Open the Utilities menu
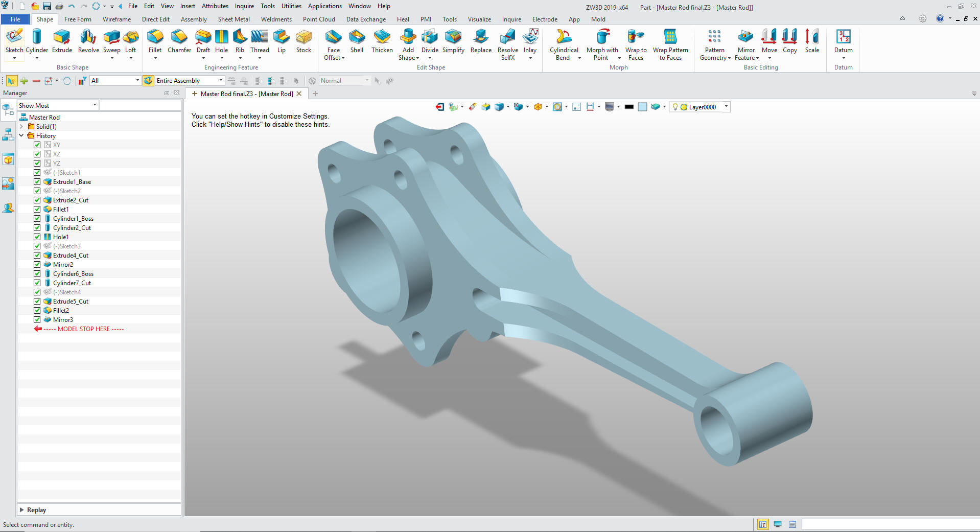Image resolution: width=980 pixels, height=532 pixels. tap(291, 6)
